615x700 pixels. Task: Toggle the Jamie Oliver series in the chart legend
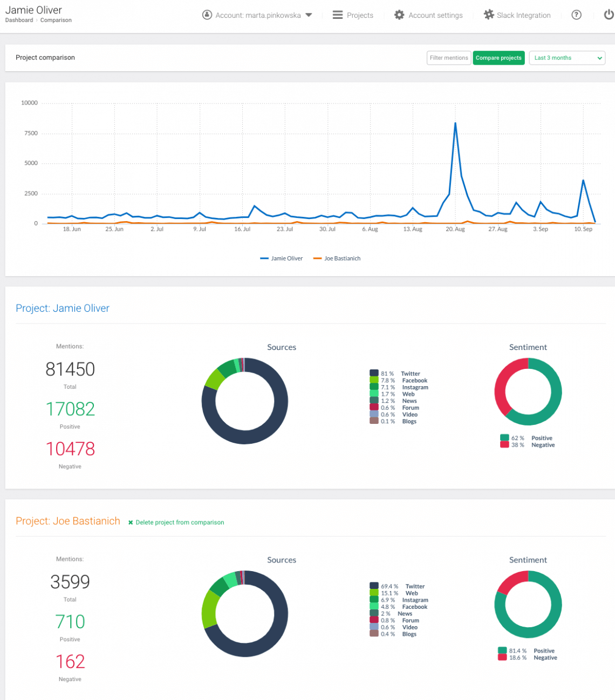point(281,258)
